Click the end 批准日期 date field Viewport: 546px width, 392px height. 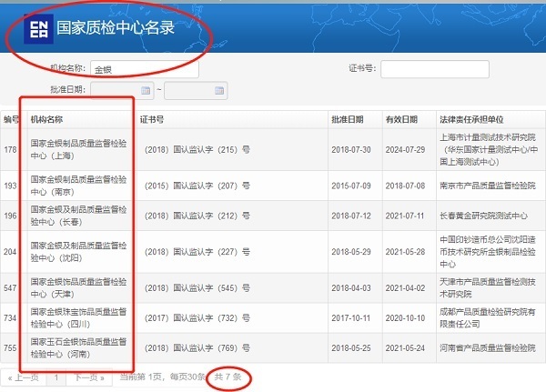pos(196,91)
